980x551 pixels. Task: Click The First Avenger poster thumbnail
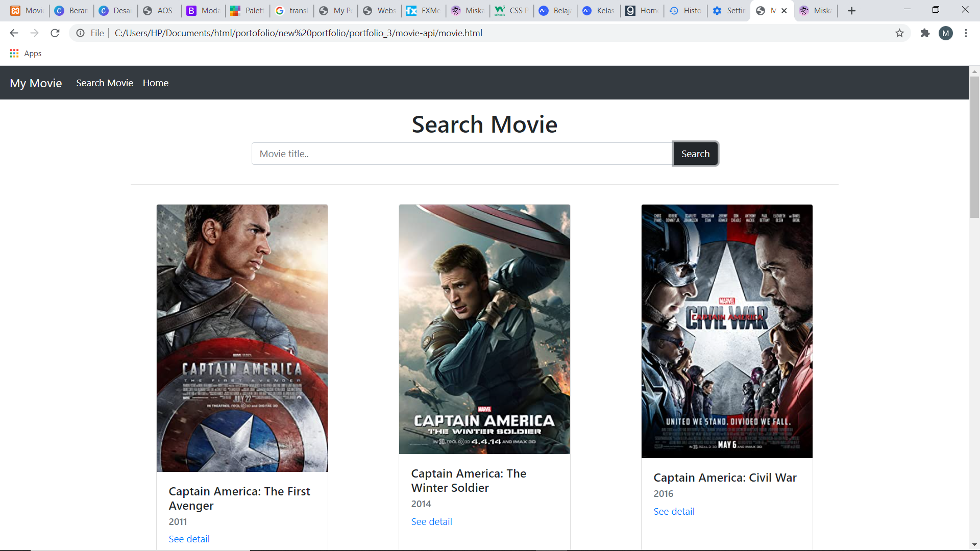[x=242, y=338]
